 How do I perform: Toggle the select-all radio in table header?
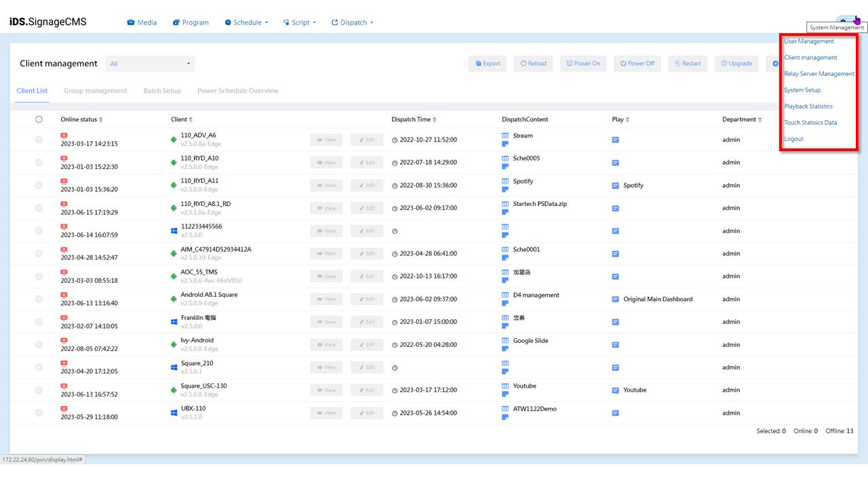39,119
